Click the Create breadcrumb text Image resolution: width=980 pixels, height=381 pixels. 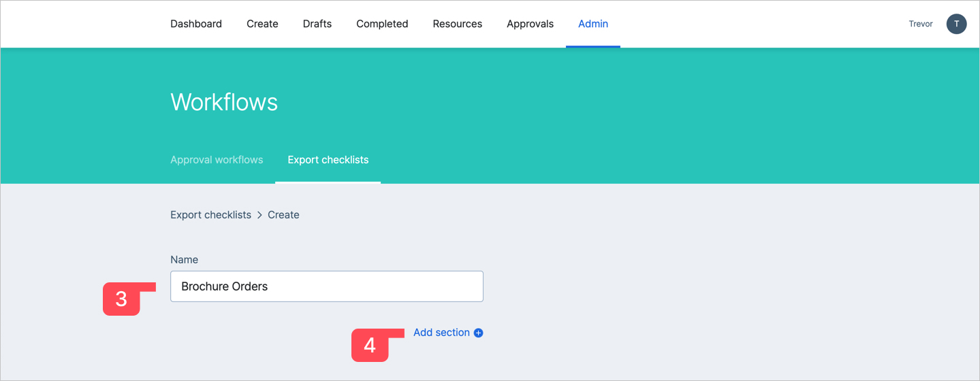pos(283,214)
